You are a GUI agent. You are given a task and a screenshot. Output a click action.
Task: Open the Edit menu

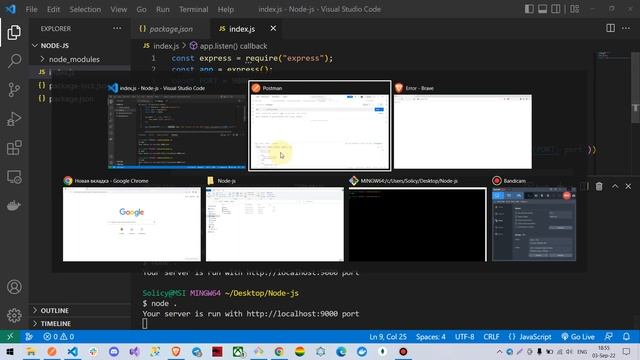tap(53, 9)
